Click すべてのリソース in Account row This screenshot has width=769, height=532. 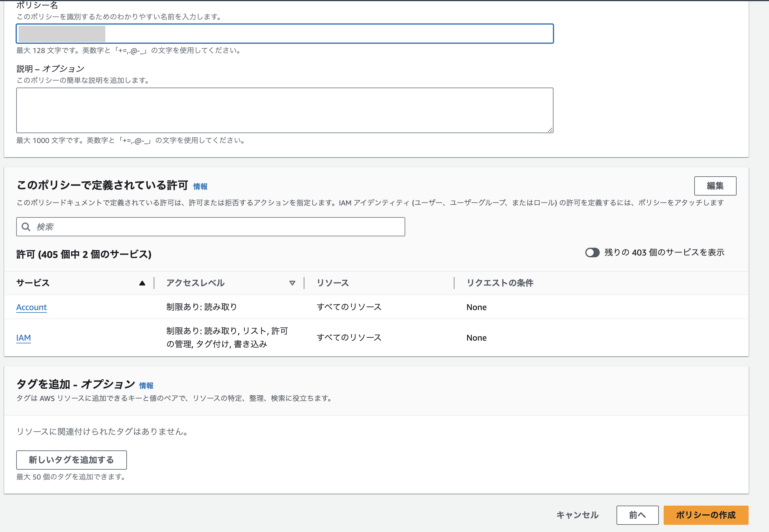[x=349, y=307]
